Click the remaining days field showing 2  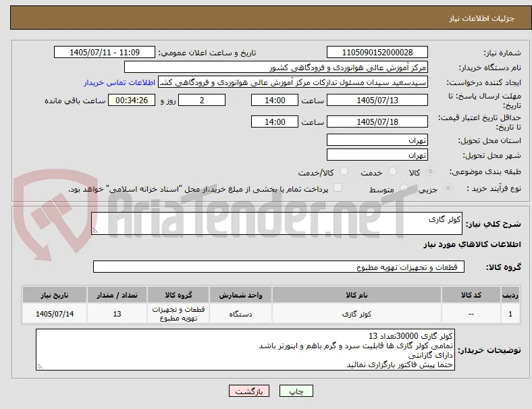pyautogui.click(x=202, y=101)
